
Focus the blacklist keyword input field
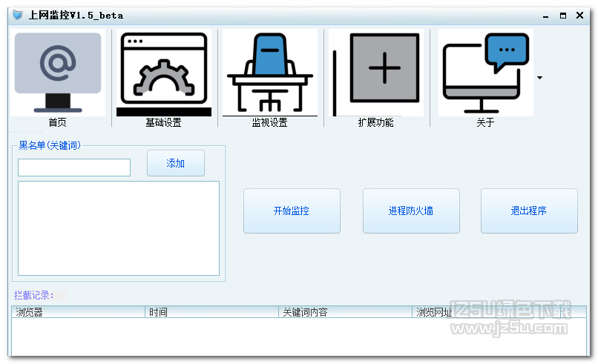pos(74,168)
